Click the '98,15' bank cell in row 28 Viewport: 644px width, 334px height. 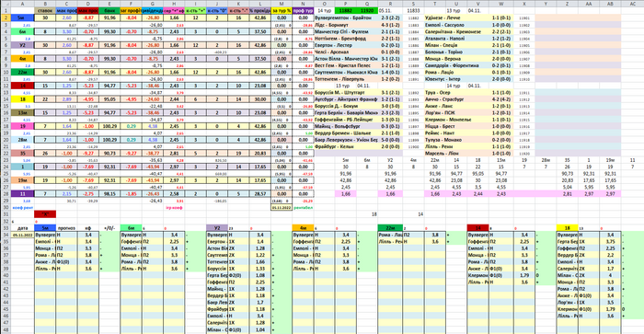pos(109,193)
